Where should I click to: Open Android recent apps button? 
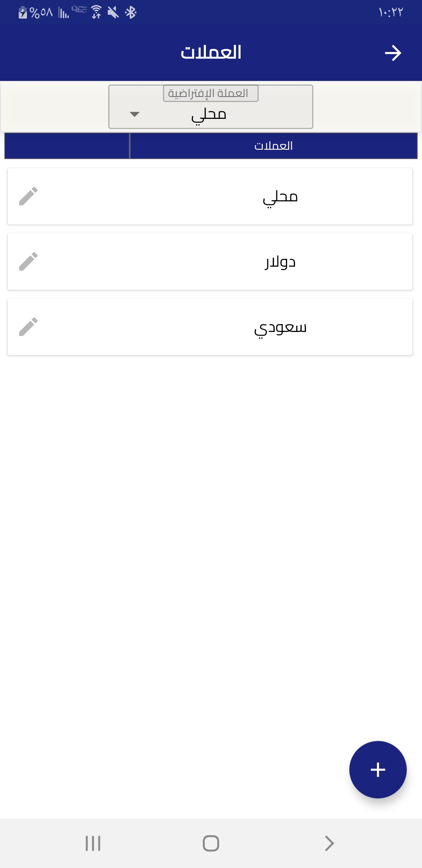pos(93,843)
